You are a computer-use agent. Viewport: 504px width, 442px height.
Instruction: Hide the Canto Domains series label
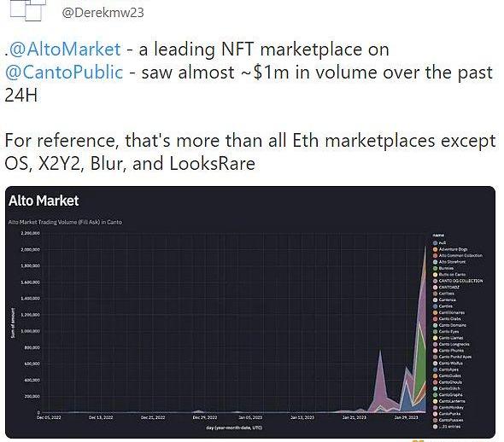click(x=453, y=325)
